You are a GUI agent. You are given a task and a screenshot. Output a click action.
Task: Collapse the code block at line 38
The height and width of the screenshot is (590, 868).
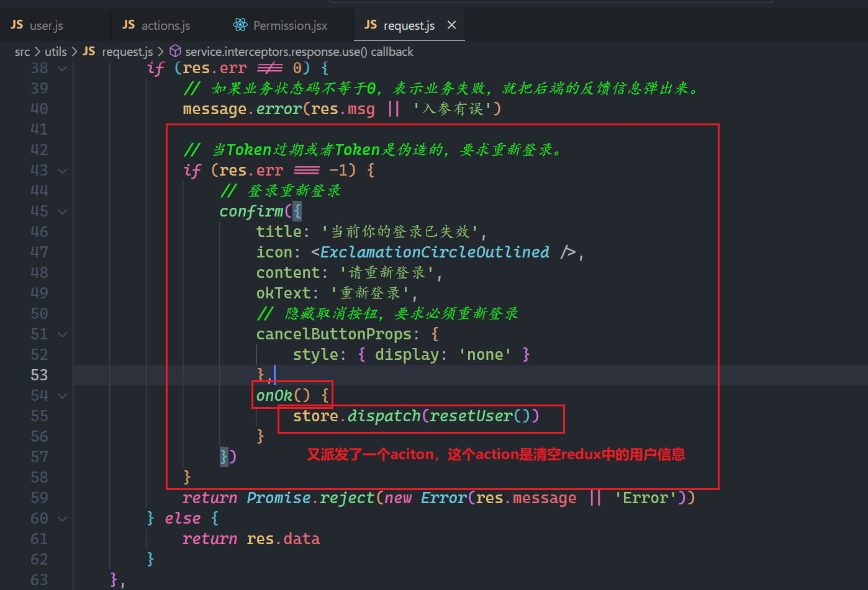[62, 68]
